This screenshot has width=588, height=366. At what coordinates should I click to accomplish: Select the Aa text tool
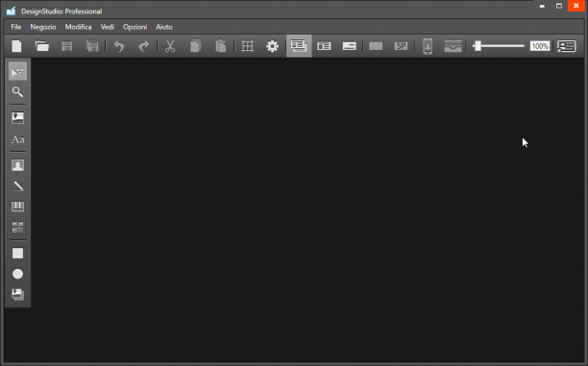coord(17,139)
